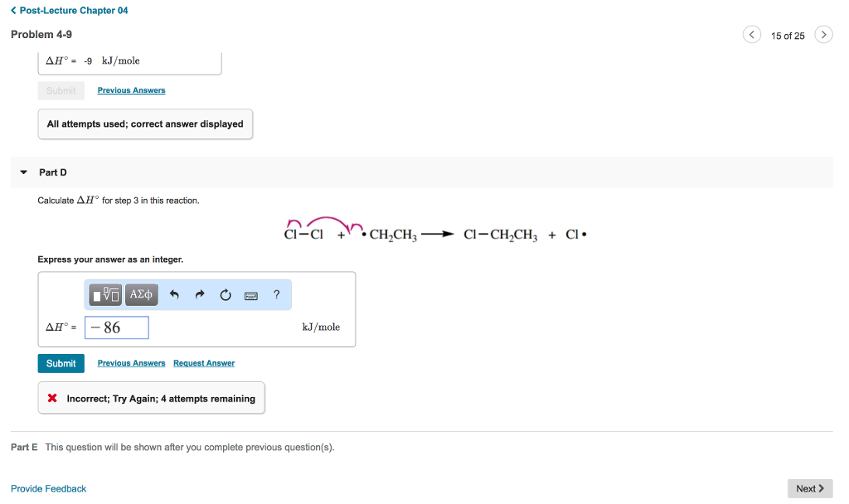Click the ΔH° answer input field
Screen dimensions: 849x504
[x=117, y=327]
